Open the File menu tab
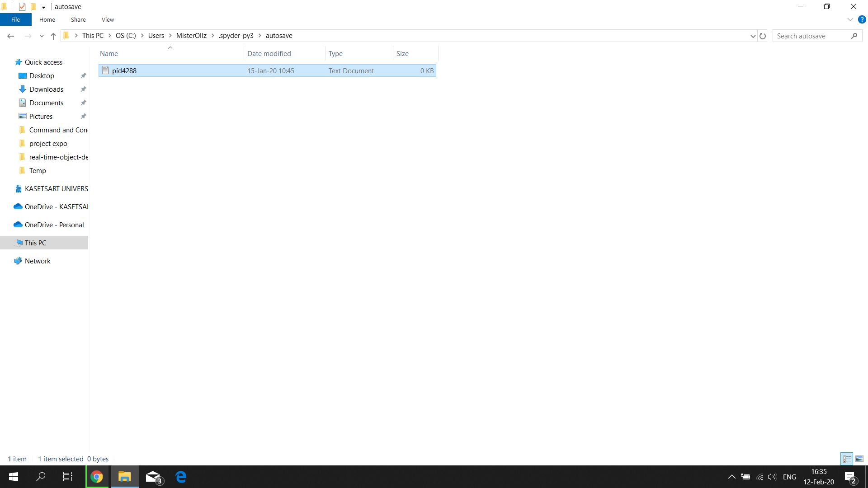Image resolution: width=868 pixels, height=488 pixels. click(15, 19)
